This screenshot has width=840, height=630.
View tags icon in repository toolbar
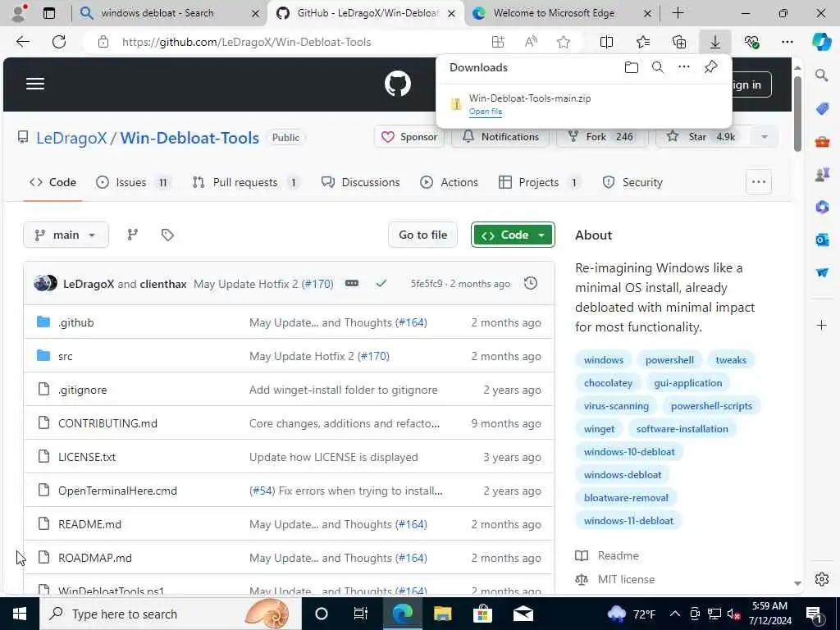tap(167, 235)
